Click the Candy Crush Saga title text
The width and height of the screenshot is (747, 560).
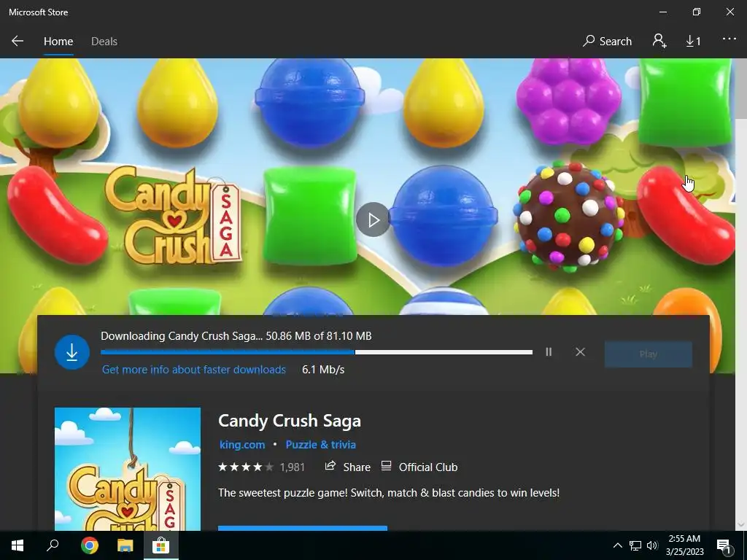(289, 421)
